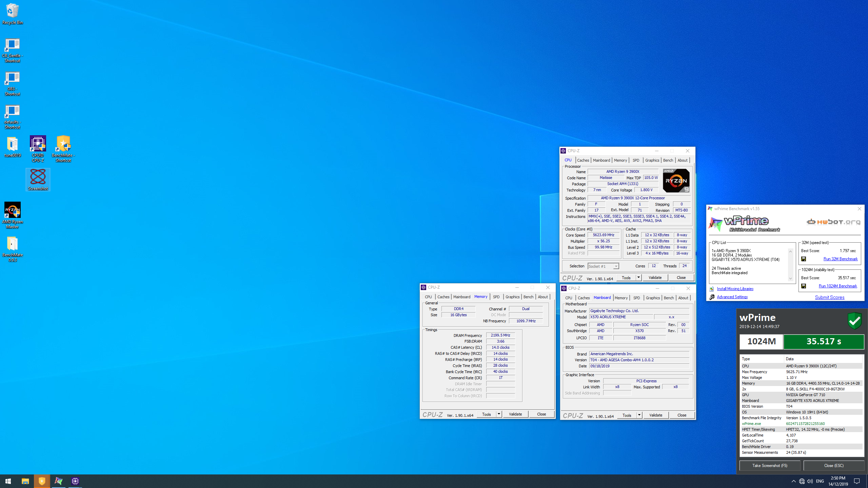This screenshot has height=488, width=868.
Task: Click the Validate button in CPU-Z
Action: point(655,277)
